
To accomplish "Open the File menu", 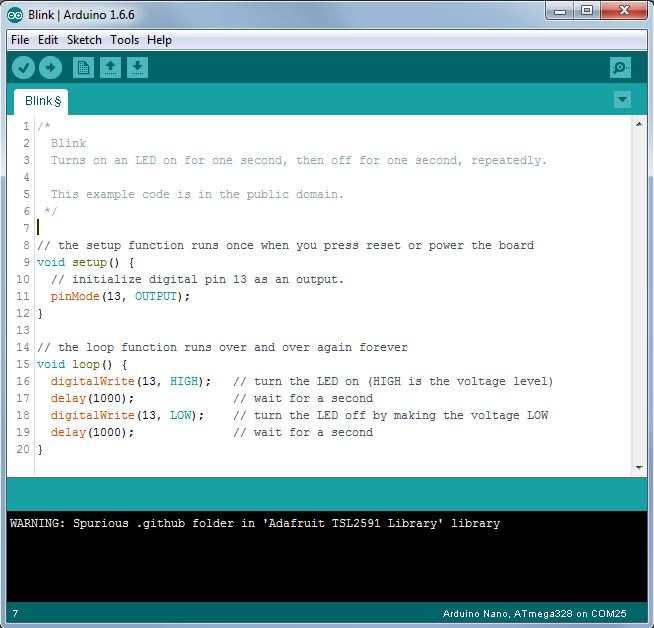I will (x=20, y=40).
